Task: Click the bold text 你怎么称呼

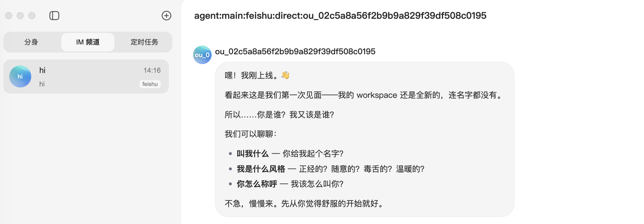Action: [257, 184]
